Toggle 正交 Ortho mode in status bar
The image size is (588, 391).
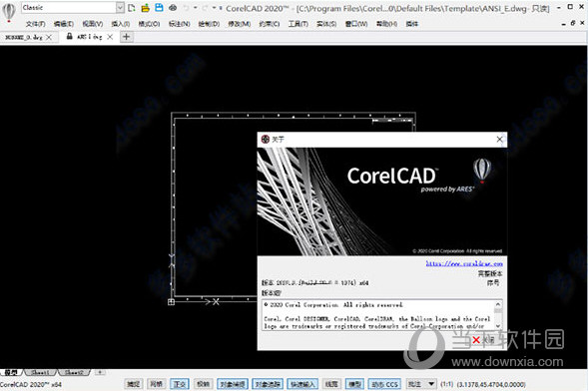tap(180, 384)
